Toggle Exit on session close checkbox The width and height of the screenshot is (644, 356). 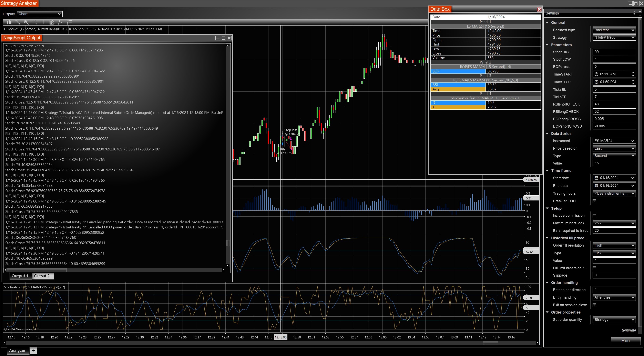click(594, 305)
